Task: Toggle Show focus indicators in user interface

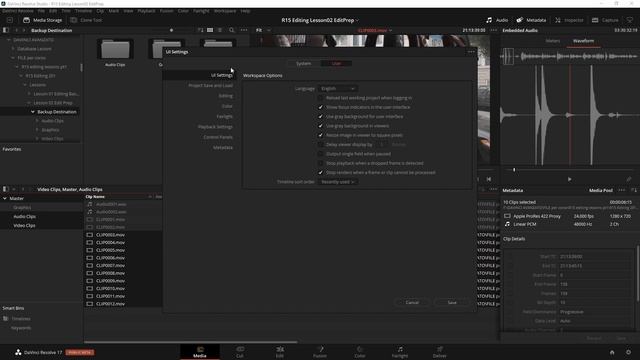Action: point(320,107)
